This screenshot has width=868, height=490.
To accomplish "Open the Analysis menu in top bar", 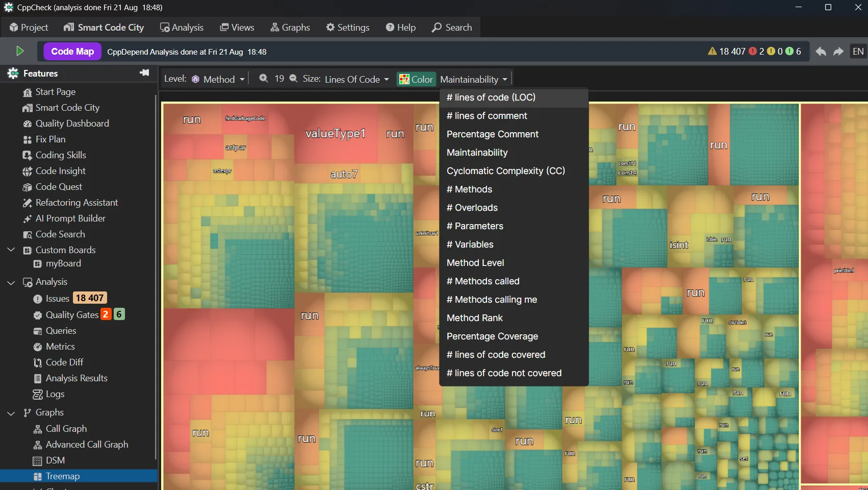I will coord(182,28).
